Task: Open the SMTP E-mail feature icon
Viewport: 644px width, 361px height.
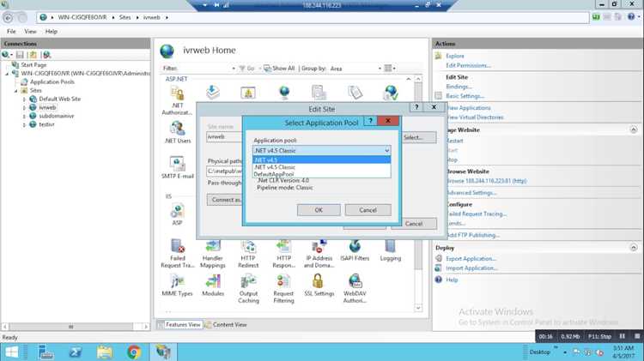Action: 178,167
